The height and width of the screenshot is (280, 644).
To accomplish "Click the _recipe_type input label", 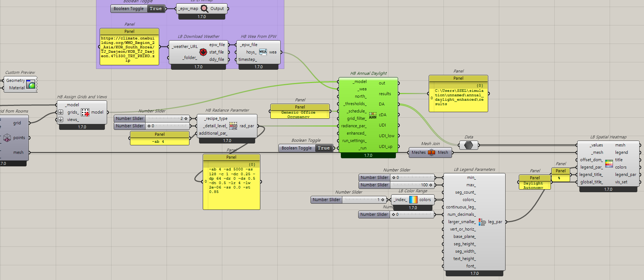I will tap(216, 119).
